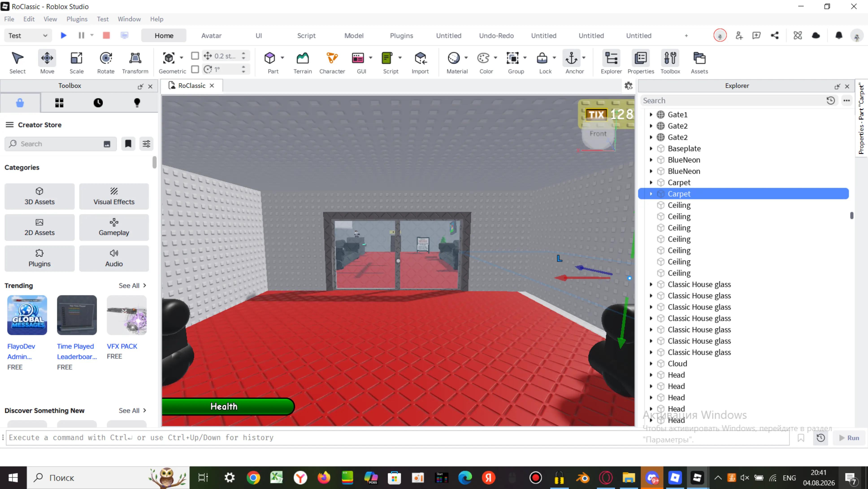Open the Material dropdown arrow

pos(466,58)
